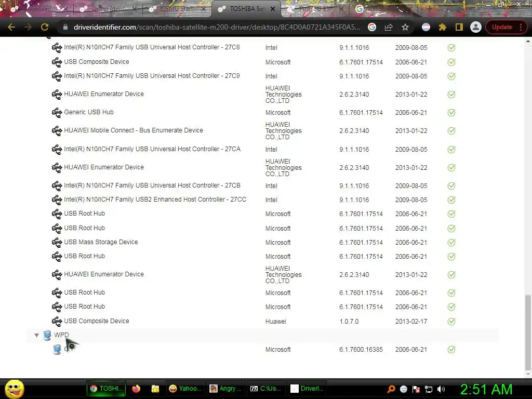Click the Huawei vendor cell
Viewport: 532px width, 399px height.
275,321
